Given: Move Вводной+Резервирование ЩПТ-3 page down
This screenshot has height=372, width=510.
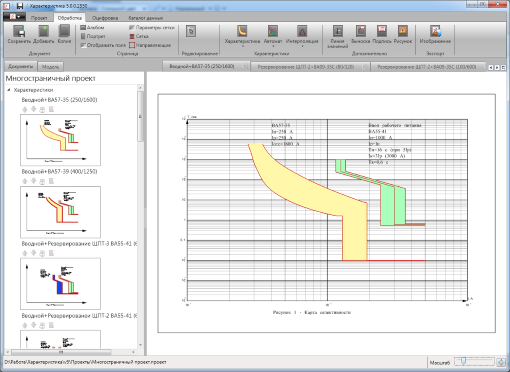Looking at the screenshot, I should tap(33, 253).
